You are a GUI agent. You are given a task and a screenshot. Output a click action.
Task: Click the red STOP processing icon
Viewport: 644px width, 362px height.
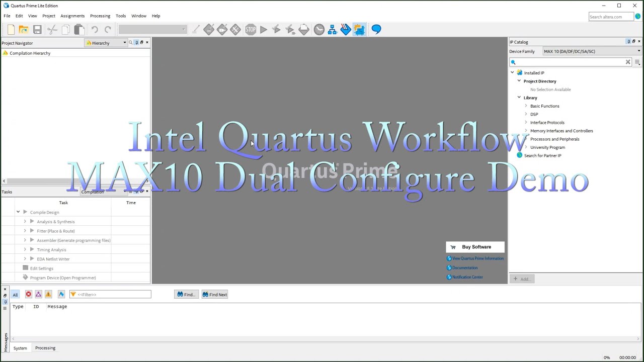pyautogui.click(x=251, y=30)
